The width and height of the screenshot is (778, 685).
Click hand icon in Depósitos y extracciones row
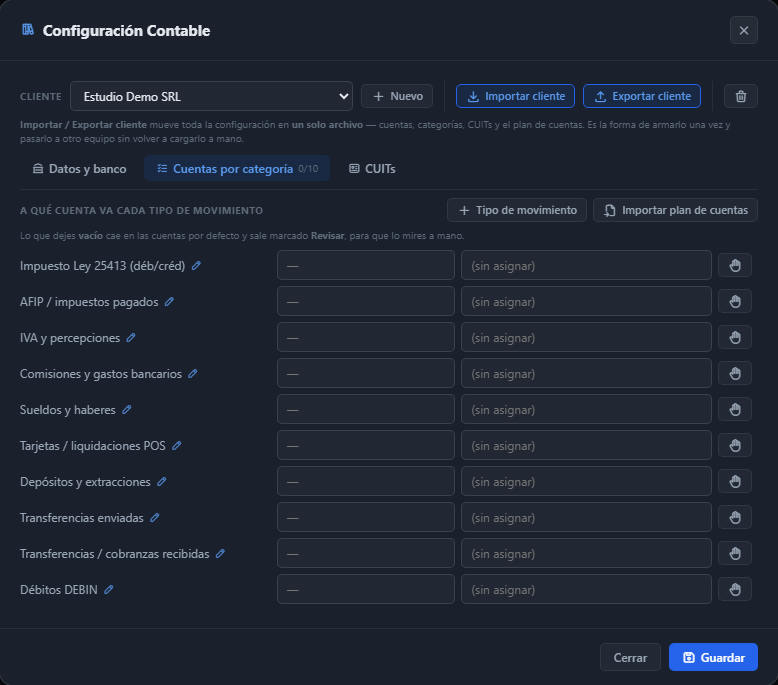coord(735,481)
